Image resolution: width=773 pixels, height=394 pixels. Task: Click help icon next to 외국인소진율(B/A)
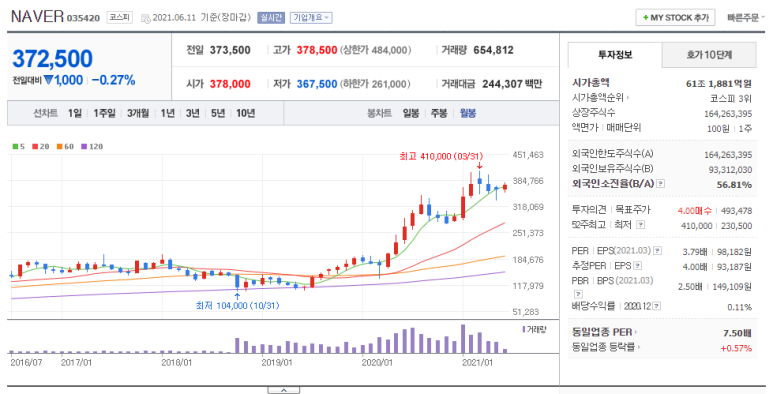661,183
